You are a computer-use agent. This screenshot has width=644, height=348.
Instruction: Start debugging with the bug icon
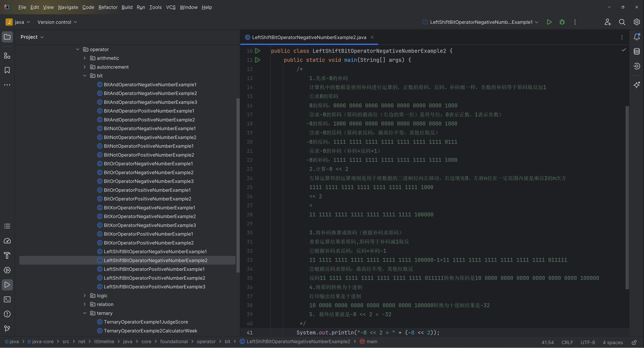click(562, 22)
